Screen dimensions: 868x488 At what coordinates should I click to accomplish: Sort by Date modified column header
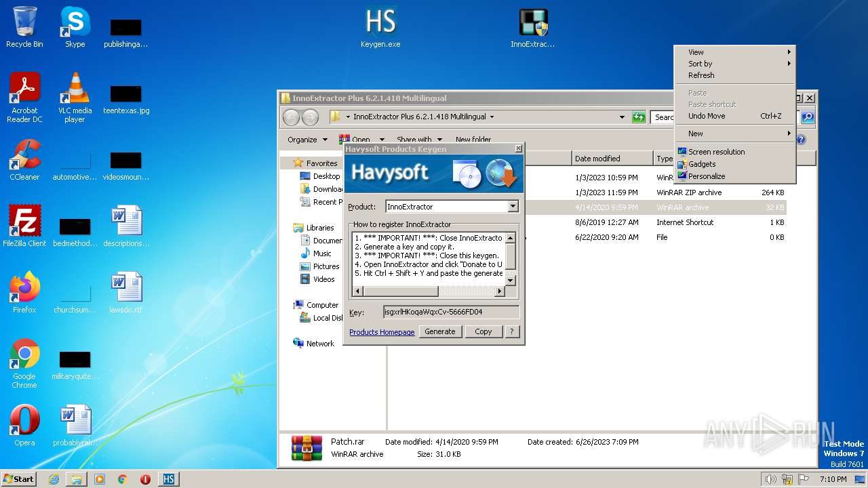[x=612, y=159]
